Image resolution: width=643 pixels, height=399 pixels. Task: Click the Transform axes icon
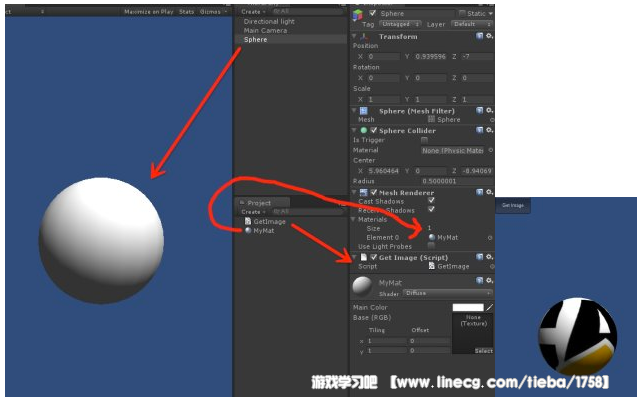tap(363, 36)
